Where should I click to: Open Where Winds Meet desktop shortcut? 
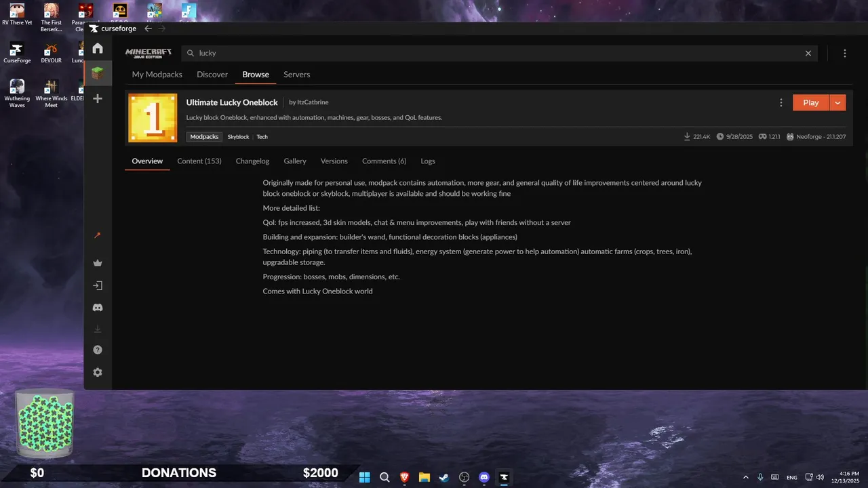click(52, 94)
